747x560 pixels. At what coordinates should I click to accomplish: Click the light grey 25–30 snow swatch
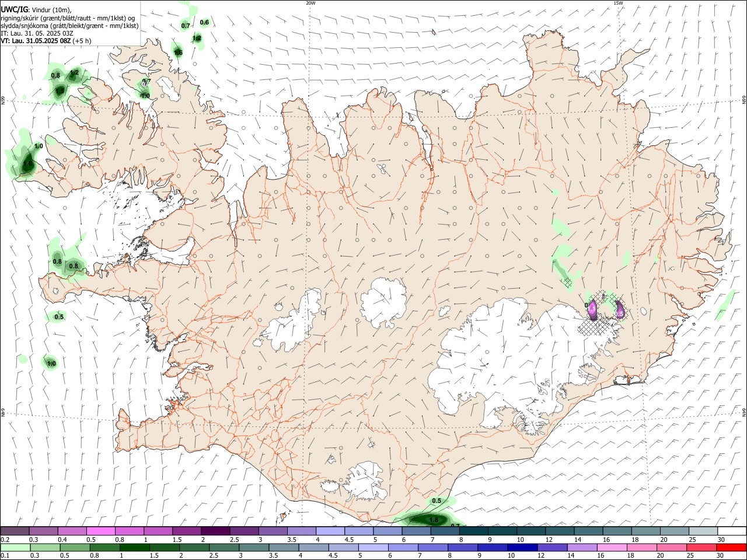(x=703, y=531)
